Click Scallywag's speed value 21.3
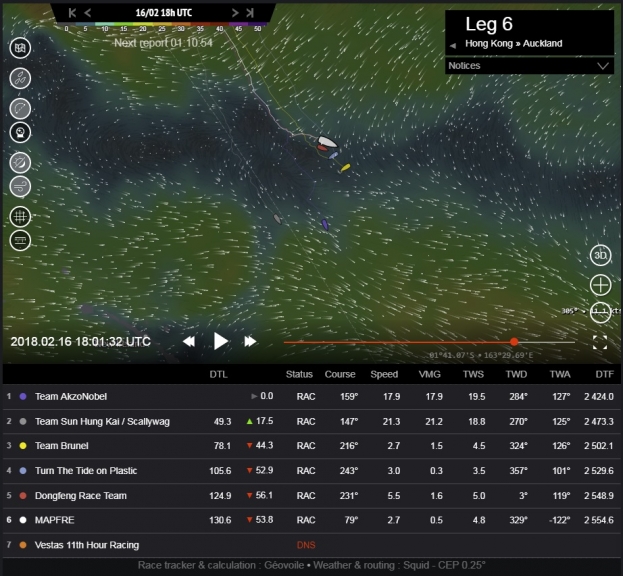The height and width of the screenshot is (576, 623). click(391, 421)
